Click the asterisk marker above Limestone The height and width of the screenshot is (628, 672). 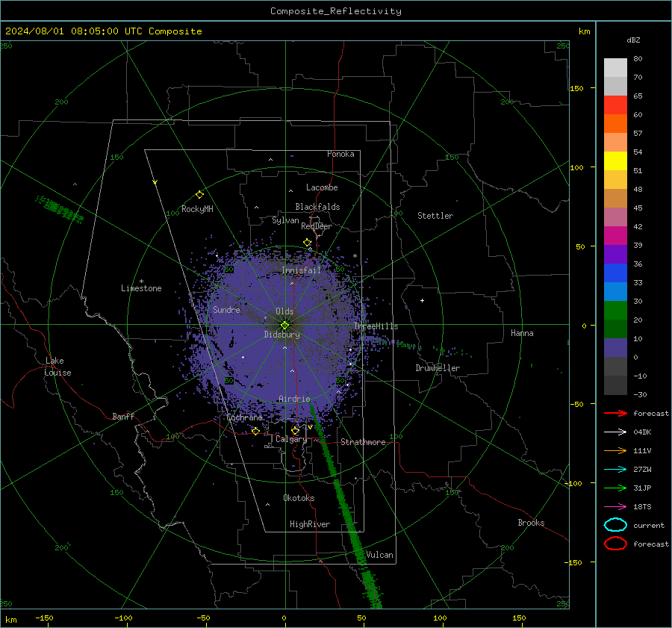point(141,282)
